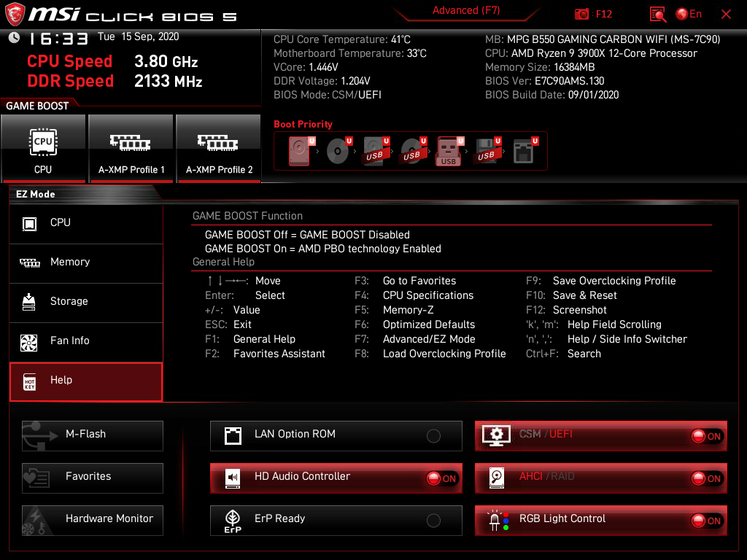Close the BIOS with the red X

coord(726,15)
